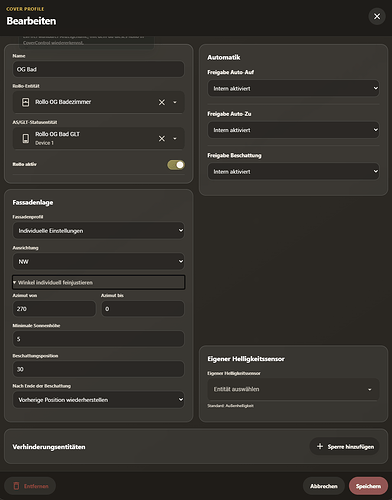Click the plus icon in Sperre hinzufügen
This screenshot has height=500, width=392.
(320, 446)
